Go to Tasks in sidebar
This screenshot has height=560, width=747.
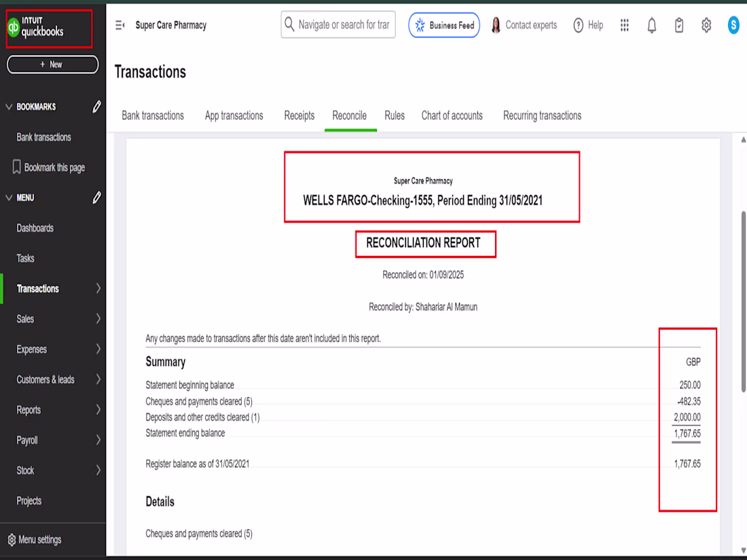click(25, 258)
